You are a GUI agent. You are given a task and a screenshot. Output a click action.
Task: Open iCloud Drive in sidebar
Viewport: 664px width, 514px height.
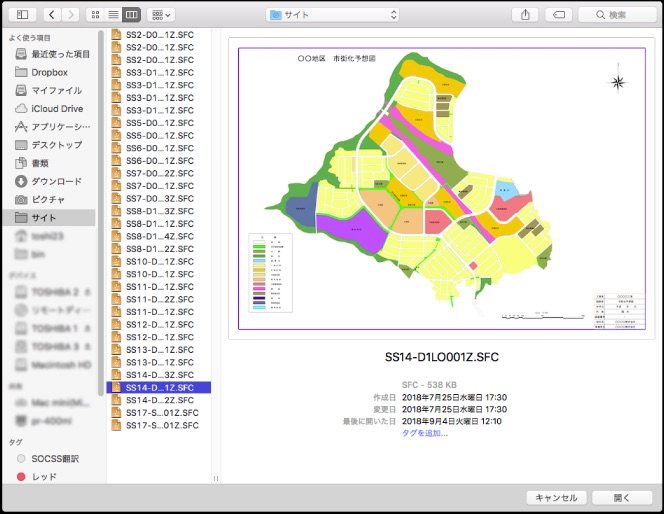(x=57, y=108)
